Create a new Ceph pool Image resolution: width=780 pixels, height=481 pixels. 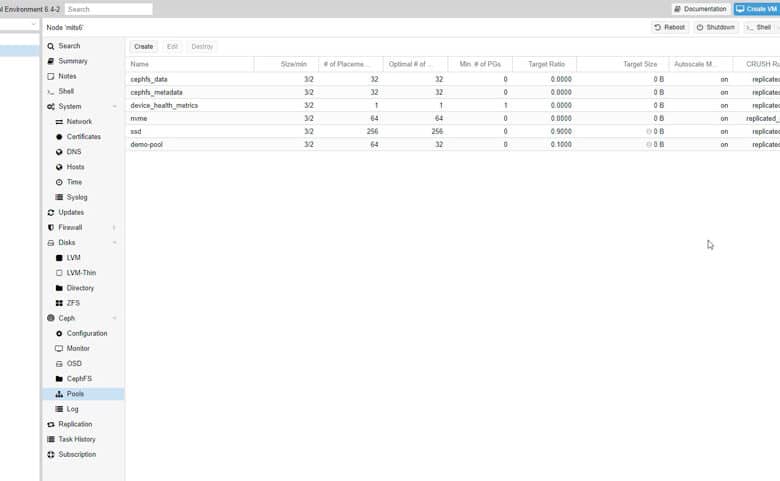[144, 46]
